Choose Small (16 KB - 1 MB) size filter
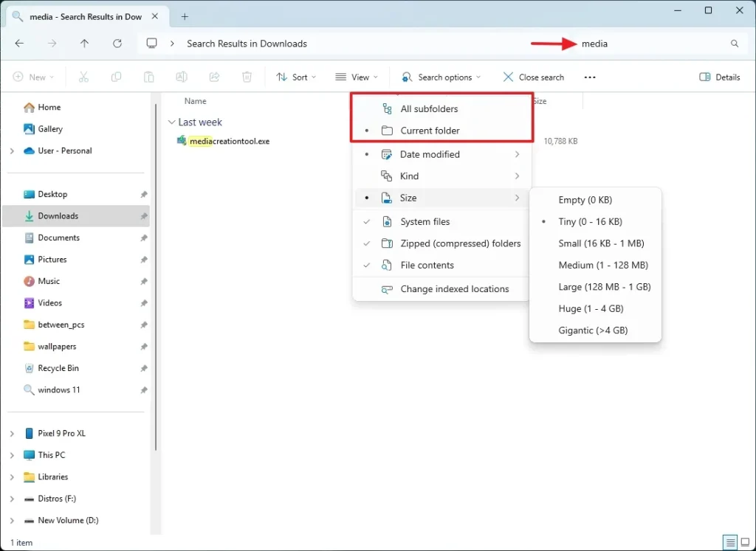This screenshot has width=756, height=551. point(595,243)
